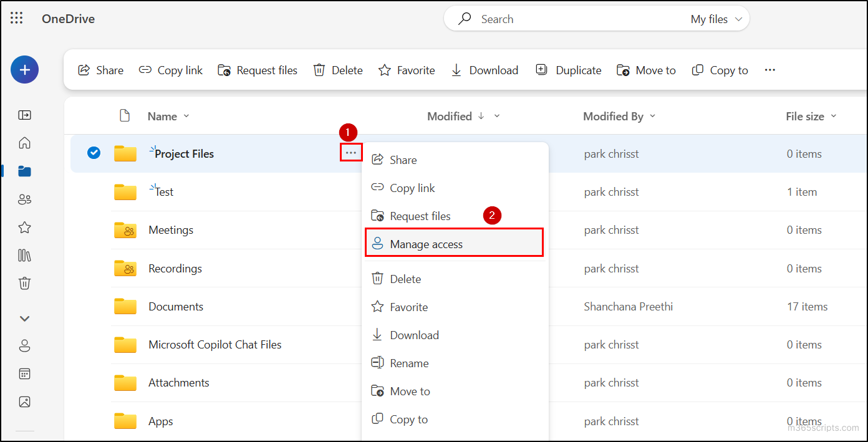Open the Test folder name
Viewport: 868px width, 442px height.
point(164,192)
